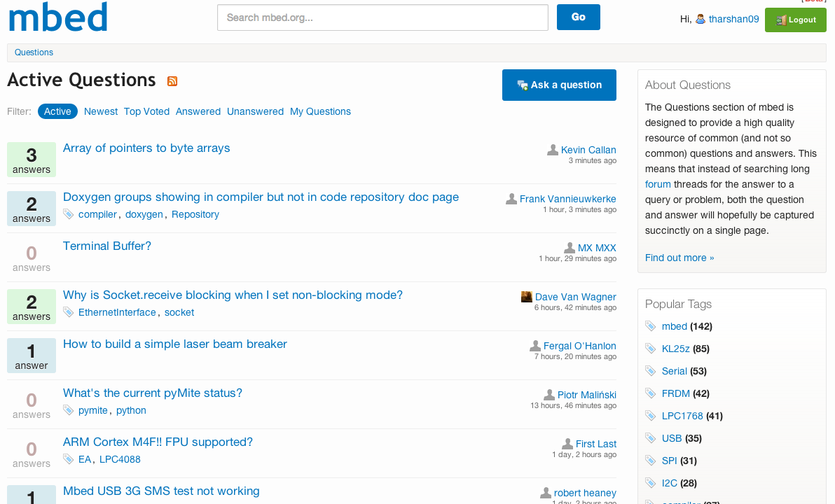Open Fergal O'Hanlon's profile
The height and width of the screenshot is (504, 835).
point(579,345)
